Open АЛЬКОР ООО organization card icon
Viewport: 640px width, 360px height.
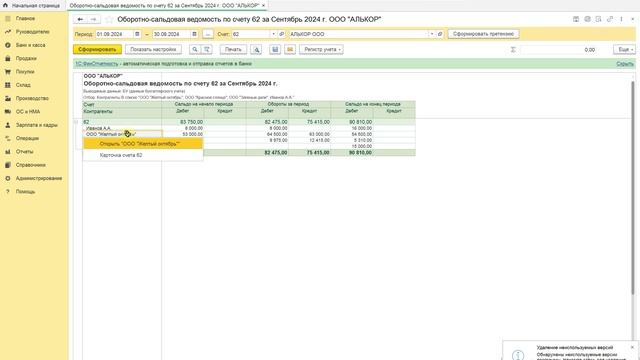click(x=440, y=34)
